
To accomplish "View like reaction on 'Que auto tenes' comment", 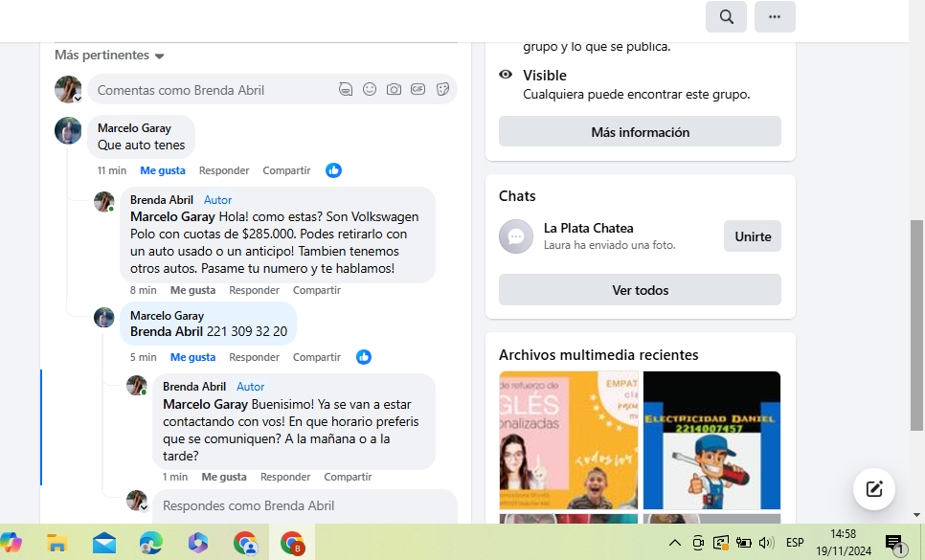I will [333, 170].
